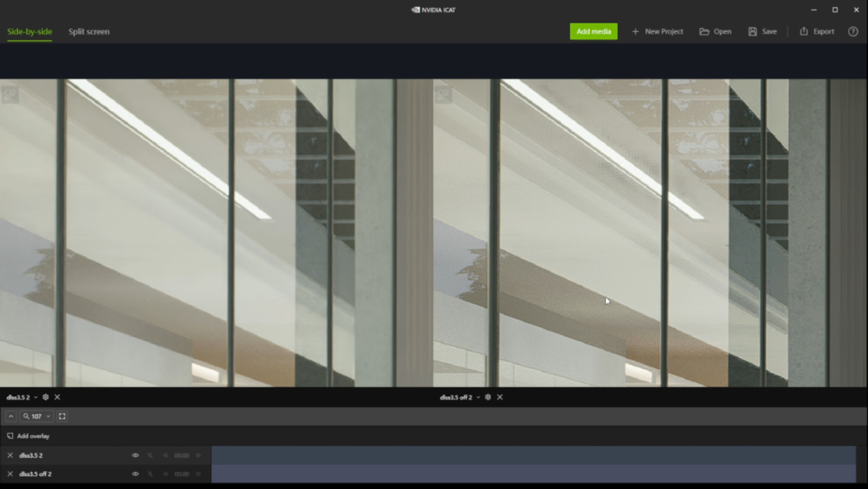Click Add overlay
Screen dimensions: 868x489
[28, 436]
